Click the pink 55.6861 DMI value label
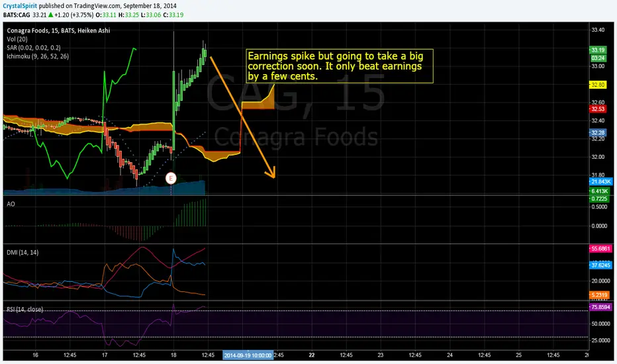This screenshot has height=364, width=617. (x=600, y=249)
